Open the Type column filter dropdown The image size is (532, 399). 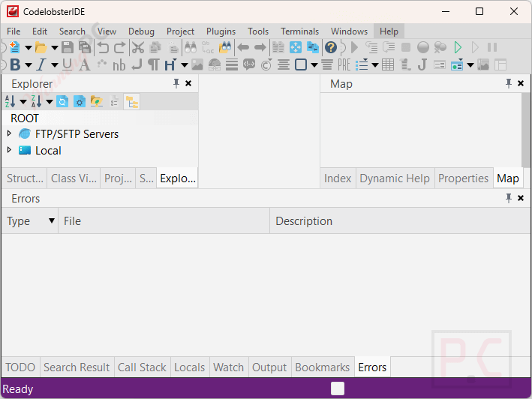52,220
